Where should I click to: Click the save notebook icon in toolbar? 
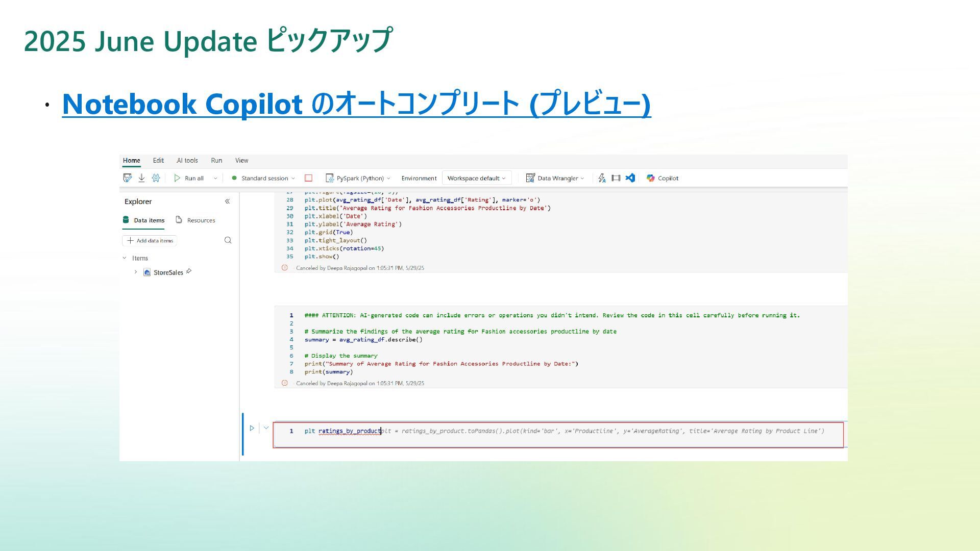point(128,178)
